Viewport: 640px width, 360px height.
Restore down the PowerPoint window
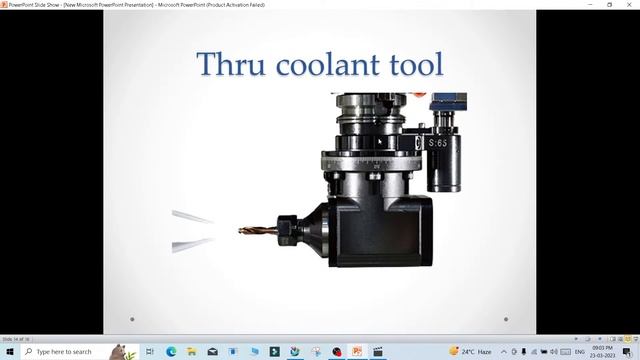pos(609,5)
